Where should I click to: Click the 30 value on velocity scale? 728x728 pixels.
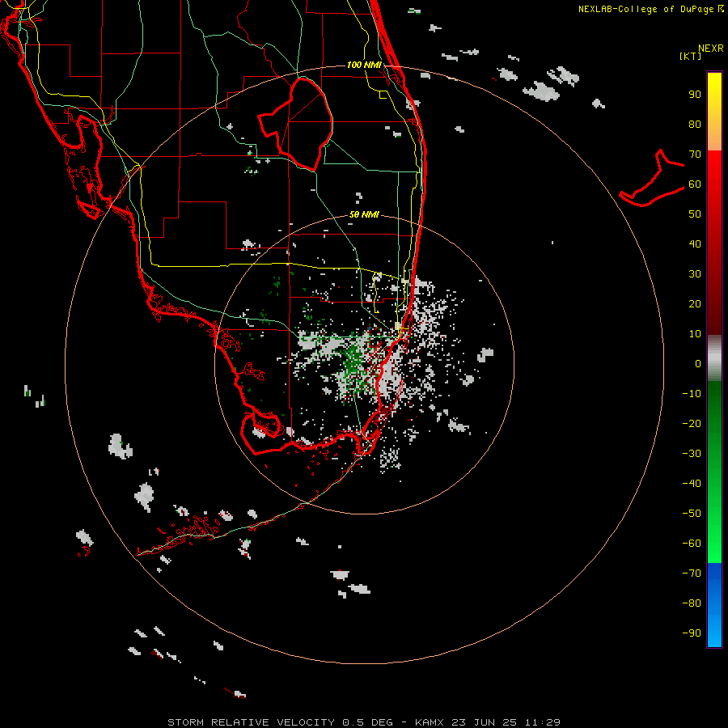[695, 274]
